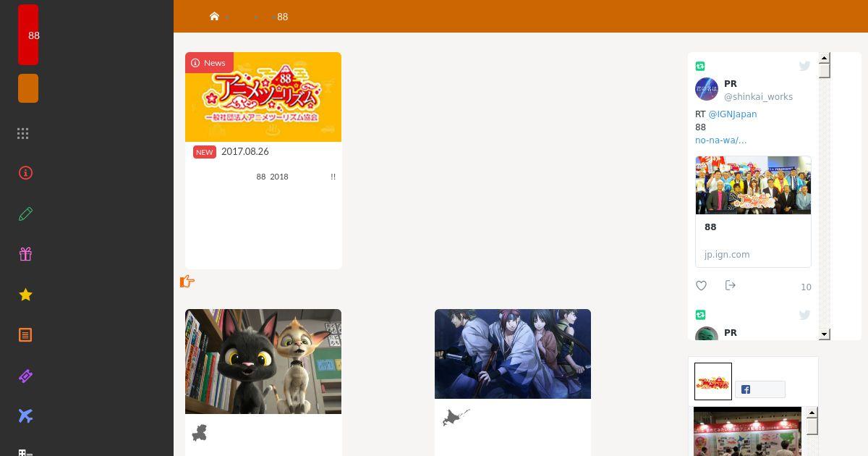
Task: Open the Anime Tourism 88 news banner image
Action: (x=263, y=97)
